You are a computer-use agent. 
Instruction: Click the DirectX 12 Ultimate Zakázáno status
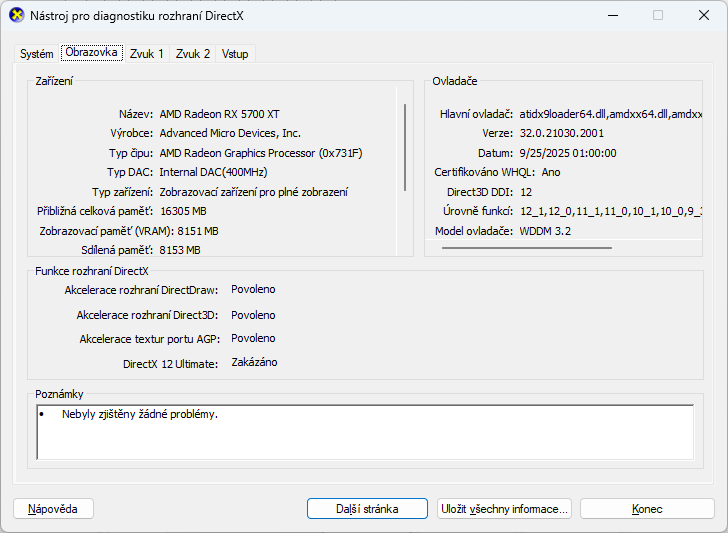[x=254, y=363]
